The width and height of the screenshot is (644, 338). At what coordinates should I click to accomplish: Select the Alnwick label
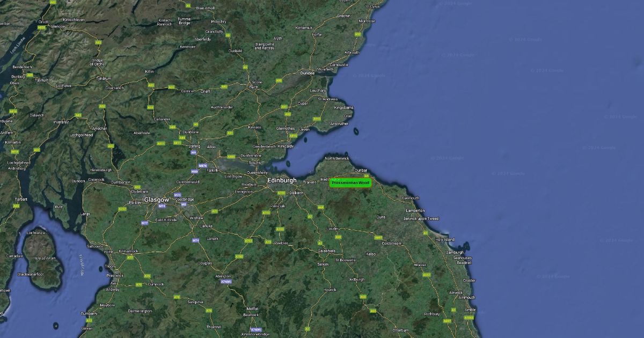(456, 292)
